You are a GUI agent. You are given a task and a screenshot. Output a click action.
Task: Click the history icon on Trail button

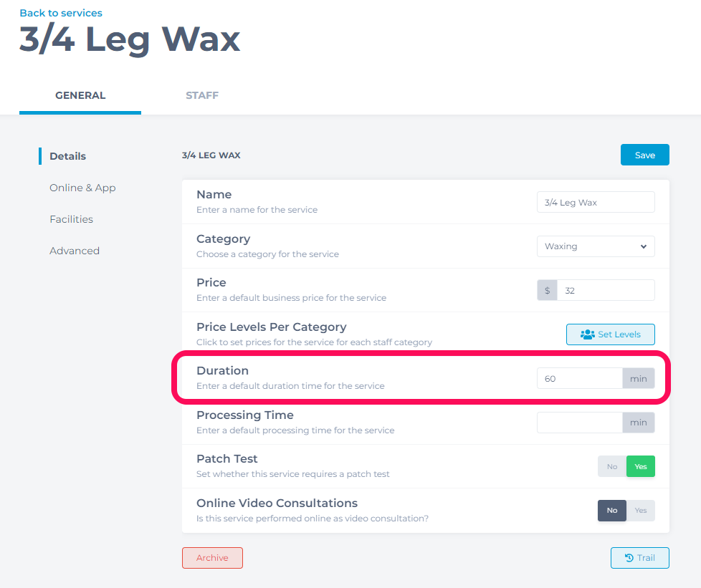click(x=629, y=558)
